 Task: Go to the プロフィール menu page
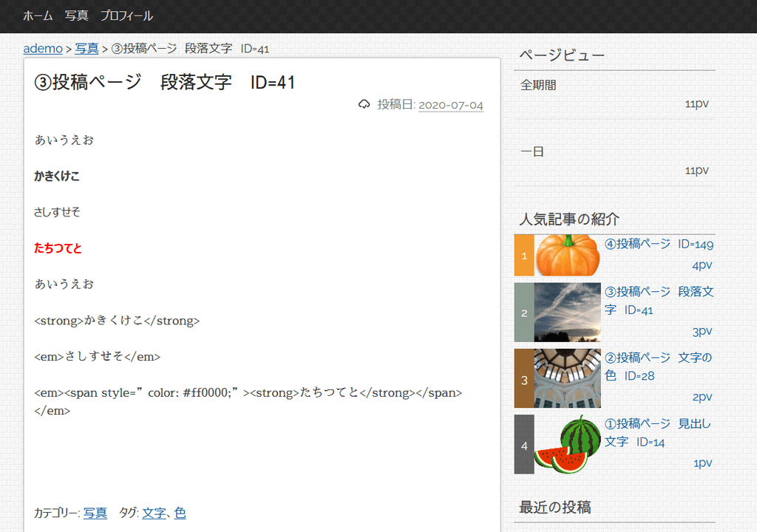tap(126, 16)
